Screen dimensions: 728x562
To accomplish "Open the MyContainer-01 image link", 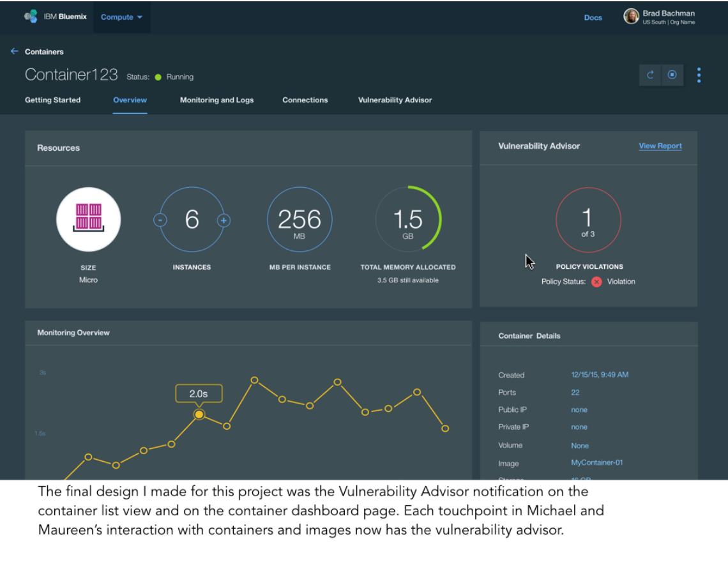I will 597,462.
